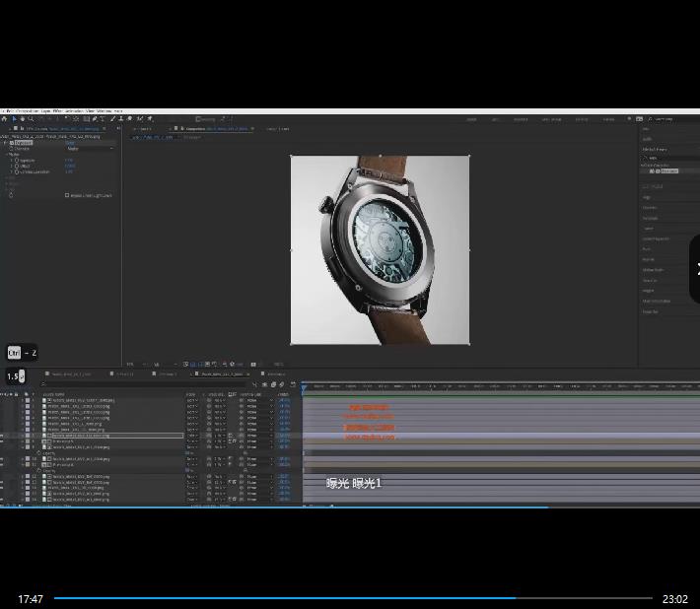
Task: Select the Zoom magnifier tool
Action: coord(31,119)
